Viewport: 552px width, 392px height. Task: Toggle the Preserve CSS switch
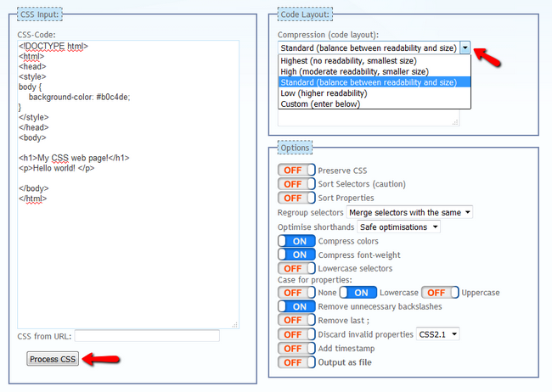tap(296, 171)
